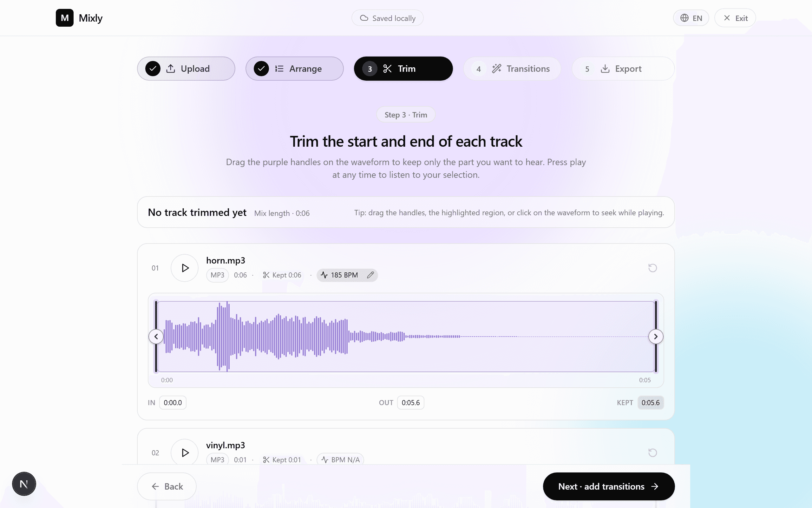This screenshot has width=812, height=508.
Task: Open the Export step
Action: coord(623,69)
